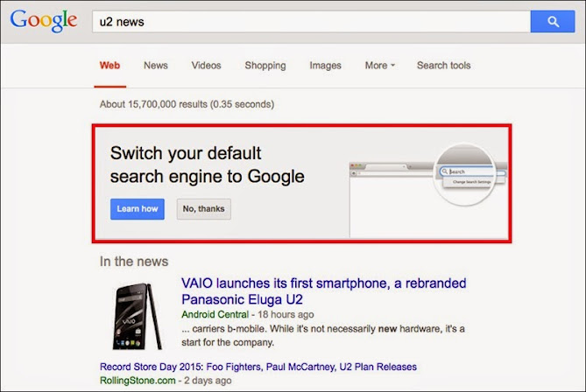Screen dimensions: 586x392
Task: Click 'Switch your default search engine' heading
Action: point(207,164)
